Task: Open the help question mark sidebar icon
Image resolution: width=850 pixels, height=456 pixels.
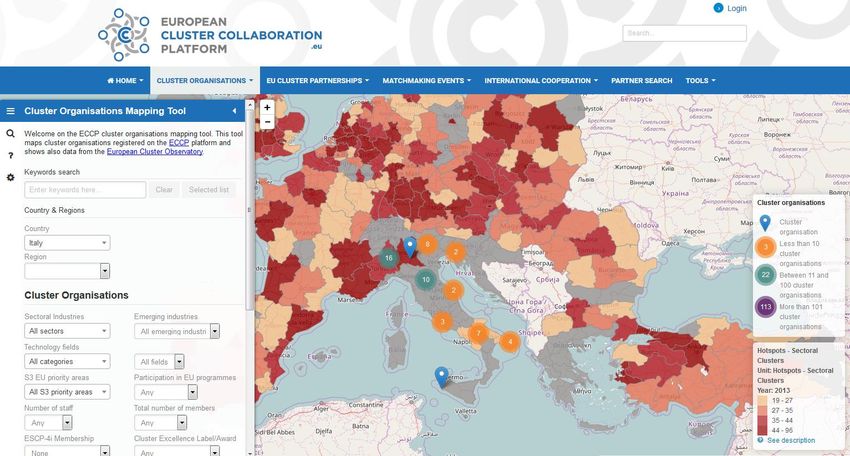Action: click(10, 156)
